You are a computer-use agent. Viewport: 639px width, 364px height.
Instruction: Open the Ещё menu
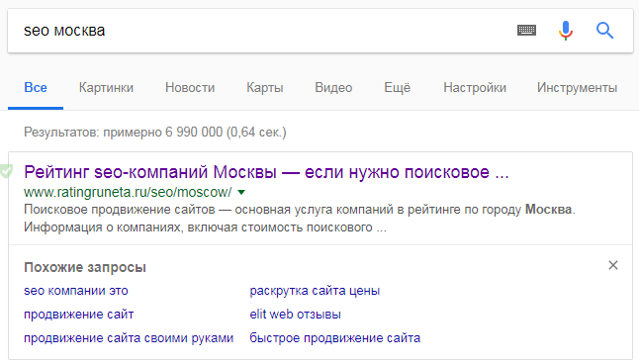397,87
